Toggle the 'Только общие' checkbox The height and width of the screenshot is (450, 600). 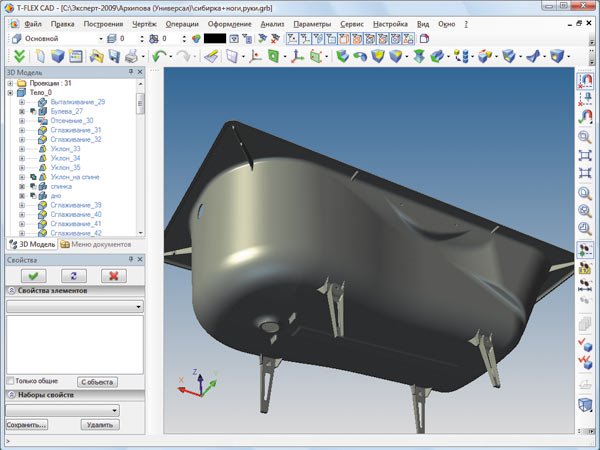10,381
